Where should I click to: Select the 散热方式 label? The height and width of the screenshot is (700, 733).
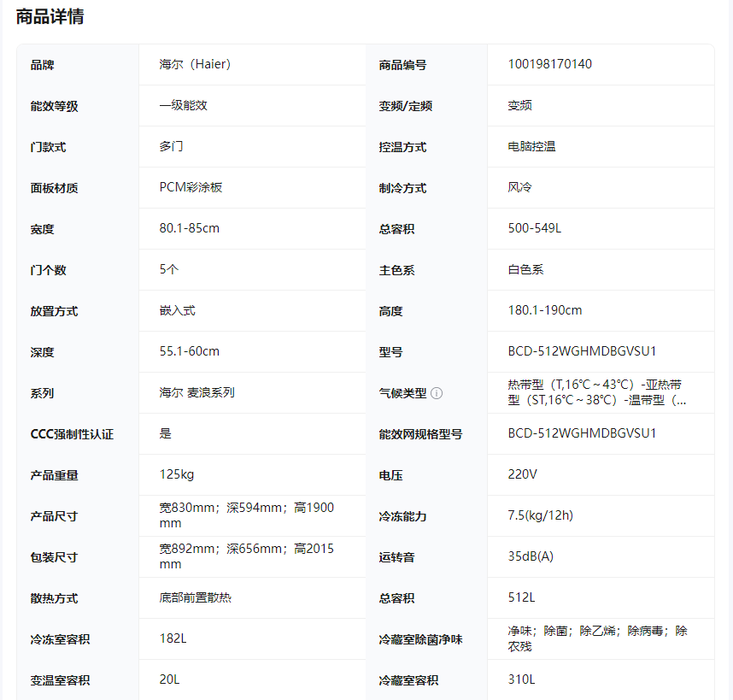54,598
